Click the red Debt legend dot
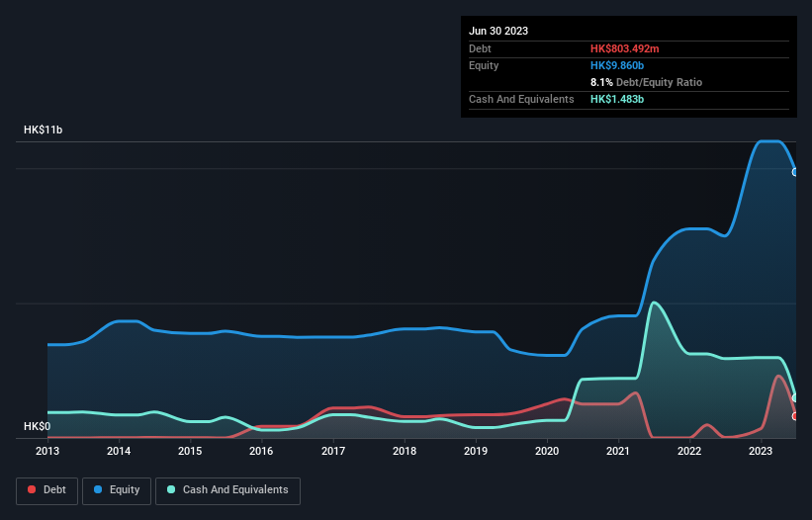 [x=32, y=489]
